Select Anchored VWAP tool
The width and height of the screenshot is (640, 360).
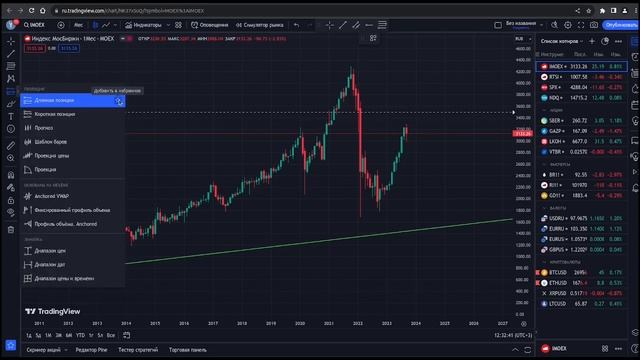tap(73, 196)
